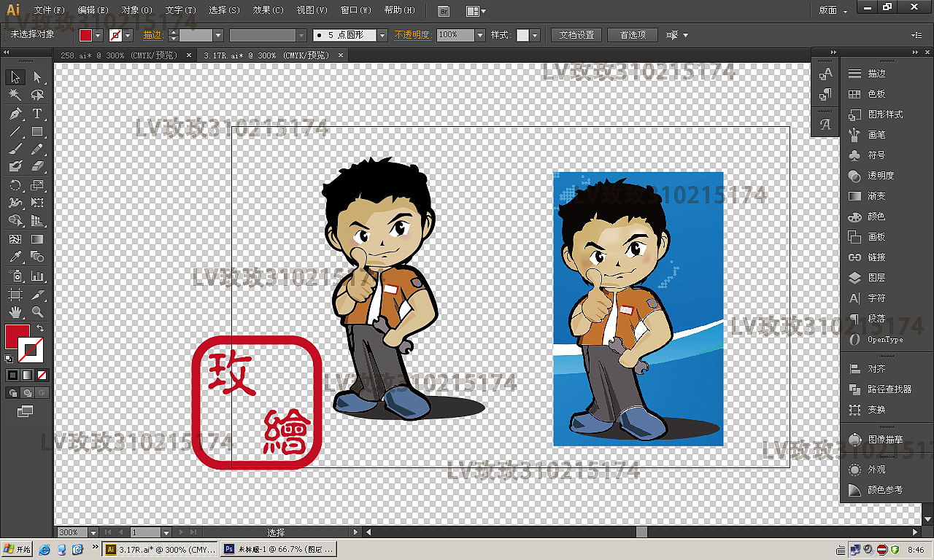Select the Lasso tool
Viewport: 934px width, 560px height.
(37, 95)
